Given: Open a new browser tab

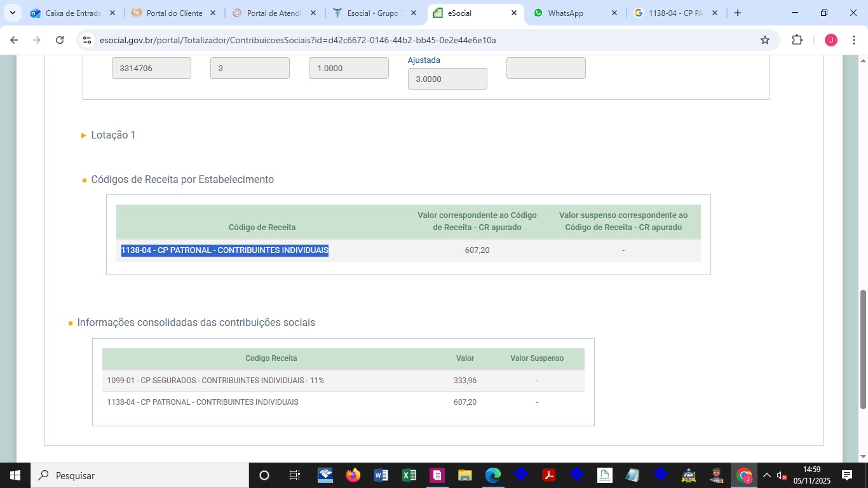Looking at the screenshot, I should pos(738,13).
